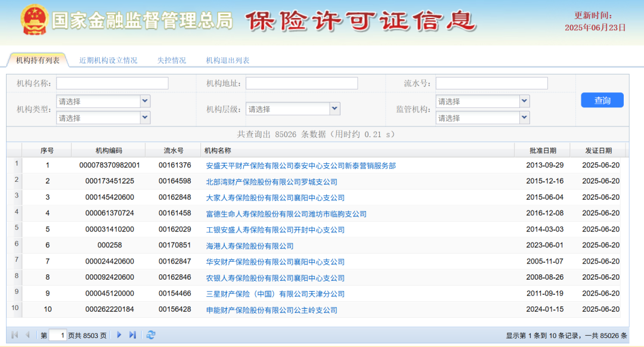This screenshot has width=644, height=347.
Task: Select approval date 2023-06-01 cell
Action: [x=544, y=245]
